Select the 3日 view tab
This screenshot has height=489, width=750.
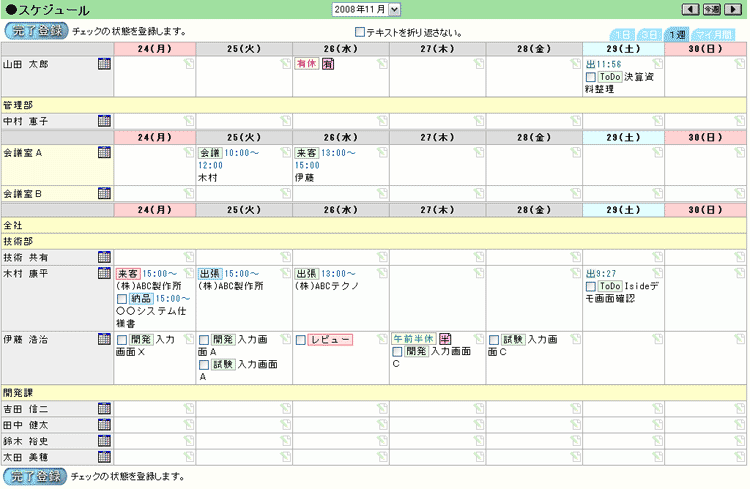click(x=650, y=34)
